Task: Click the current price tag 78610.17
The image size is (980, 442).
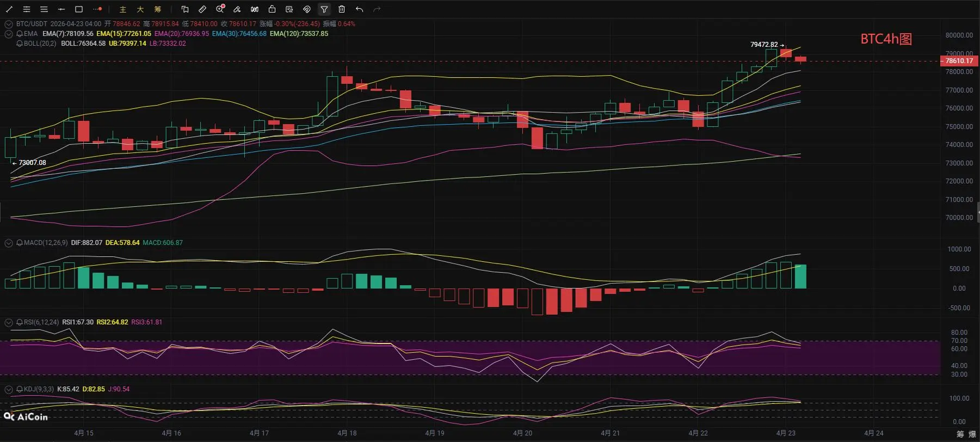Action: tap(959, 61)
